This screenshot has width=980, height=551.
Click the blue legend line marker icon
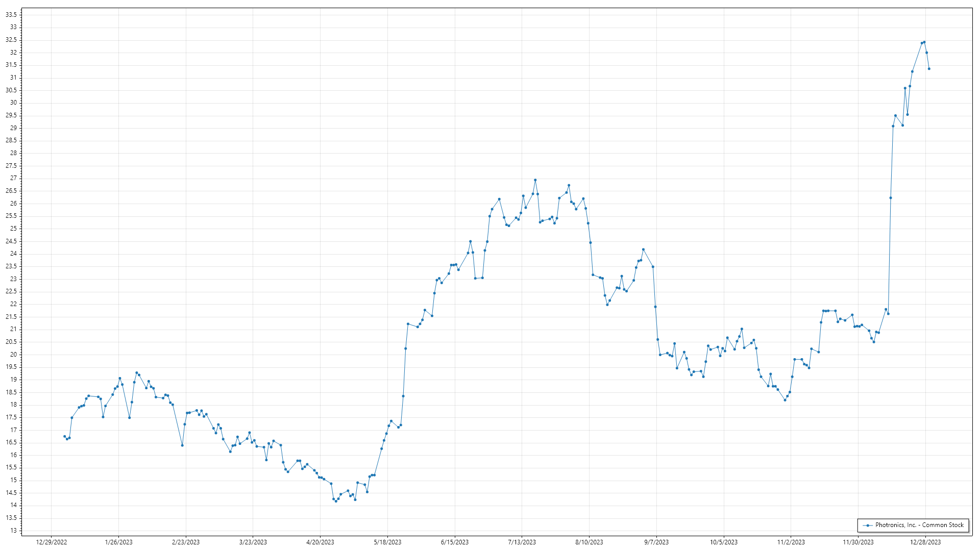(x=867, y=525)
